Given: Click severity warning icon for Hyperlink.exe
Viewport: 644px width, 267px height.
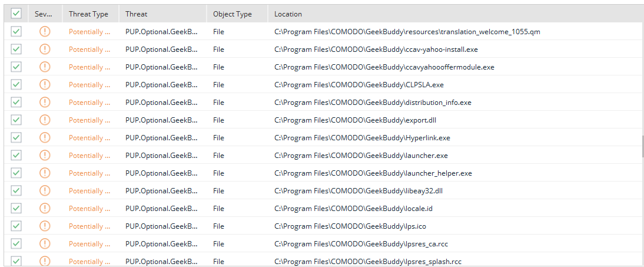Looking at the screenshot, I should pyautogui.click(x=45, y=137).
